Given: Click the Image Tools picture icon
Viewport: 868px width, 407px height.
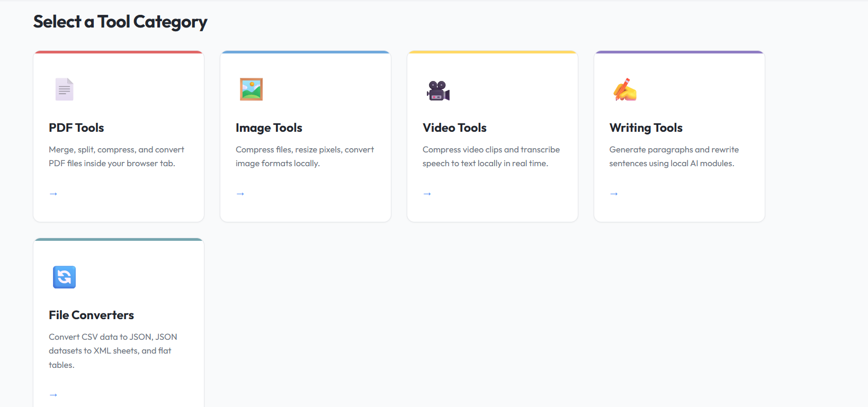Looking at the screenshot, I should 251,89.
